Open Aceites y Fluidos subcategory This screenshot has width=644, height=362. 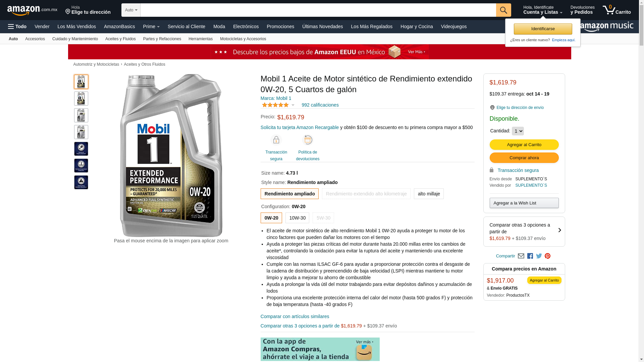click(120, 39)
